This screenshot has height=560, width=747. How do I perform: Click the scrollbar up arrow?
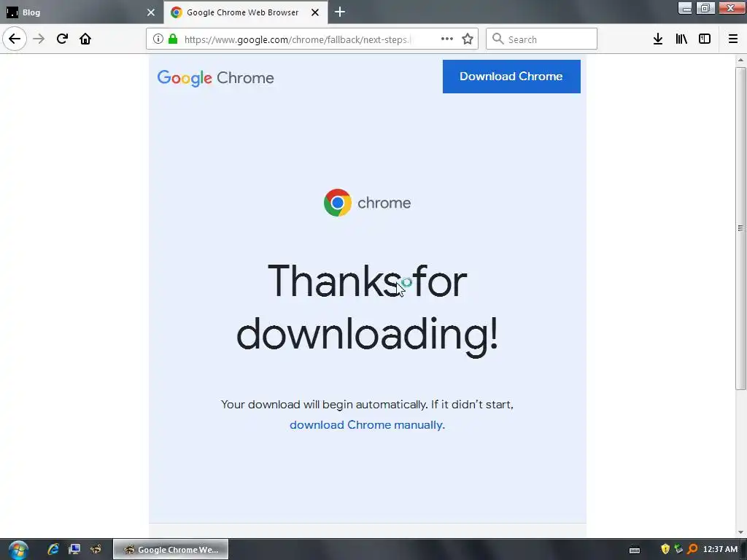740,60
